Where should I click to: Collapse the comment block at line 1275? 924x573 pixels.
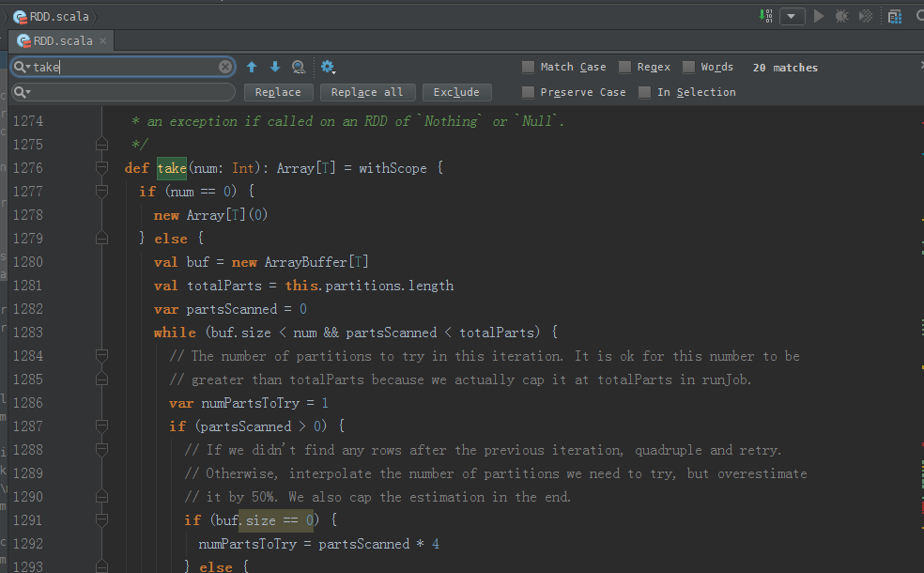(102, 144)
